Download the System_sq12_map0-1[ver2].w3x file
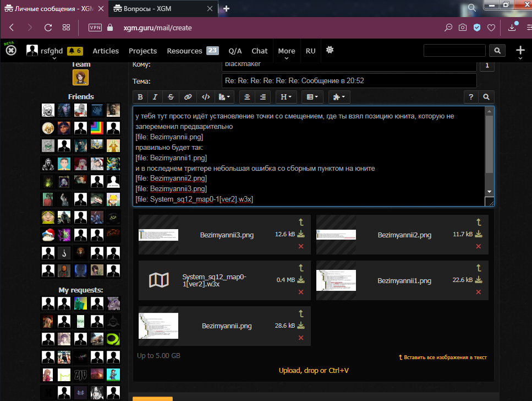Viewport: 532px width, 401px height. (301, 280)
